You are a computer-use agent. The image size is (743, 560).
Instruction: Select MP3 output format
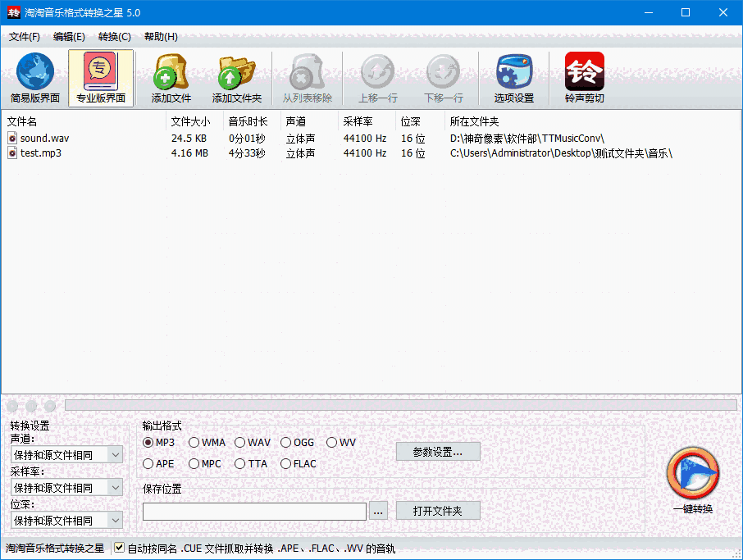coord(150,442)
